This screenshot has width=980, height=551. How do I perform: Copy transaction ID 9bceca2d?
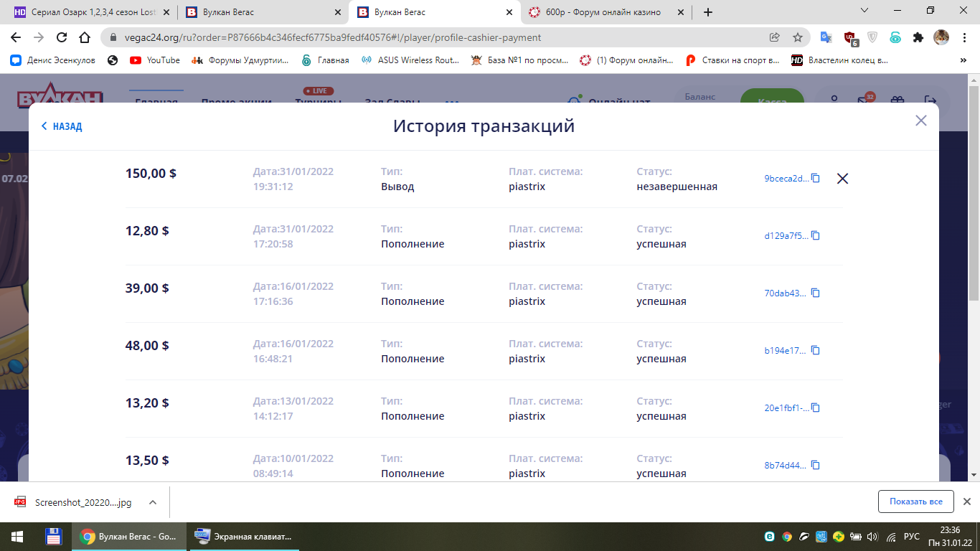815,178
